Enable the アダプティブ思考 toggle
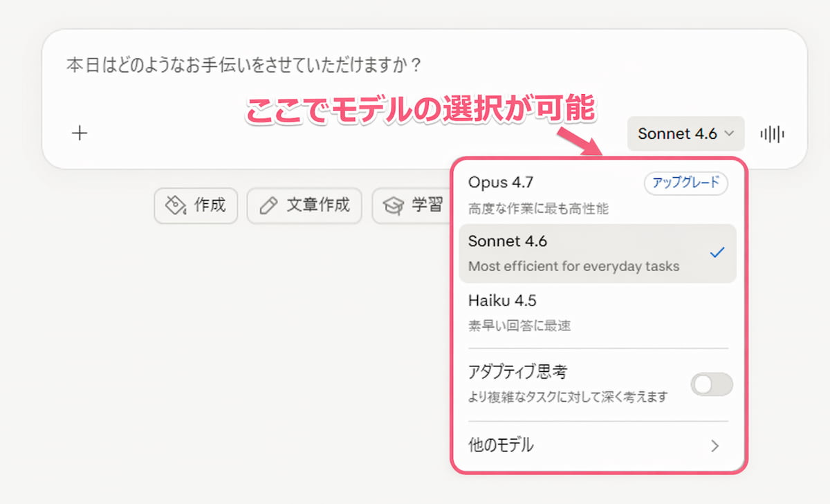The image size is (830, 504). [712, 384]
